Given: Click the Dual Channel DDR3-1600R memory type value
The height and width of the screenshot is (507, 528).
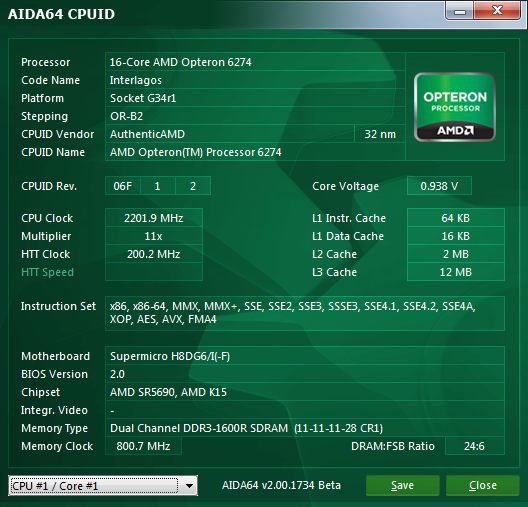Looking at the screenshot, I should [305, 428].
